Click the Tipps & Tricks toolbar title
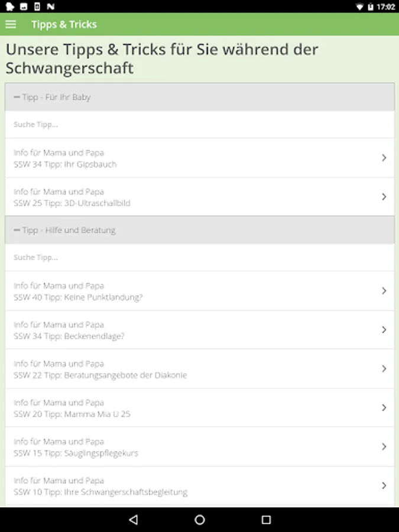The height and width of the screenshot is (532, 399). [x=64, y=24]
